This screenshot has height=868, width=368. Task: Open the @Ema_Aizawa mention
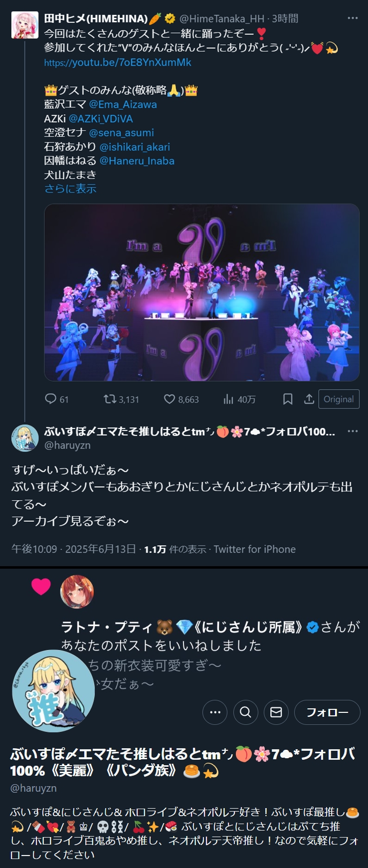123,104
